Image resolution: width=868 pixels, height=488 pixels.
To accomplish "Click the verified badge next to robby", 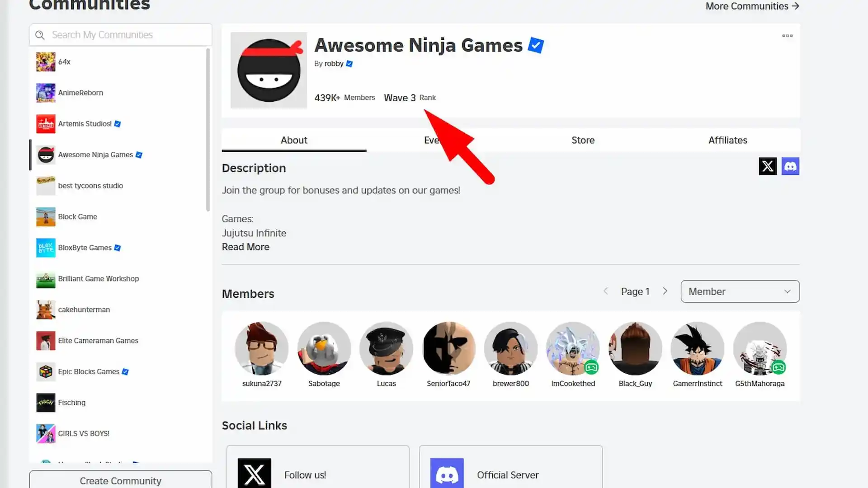I will click(x=349, y=63).
